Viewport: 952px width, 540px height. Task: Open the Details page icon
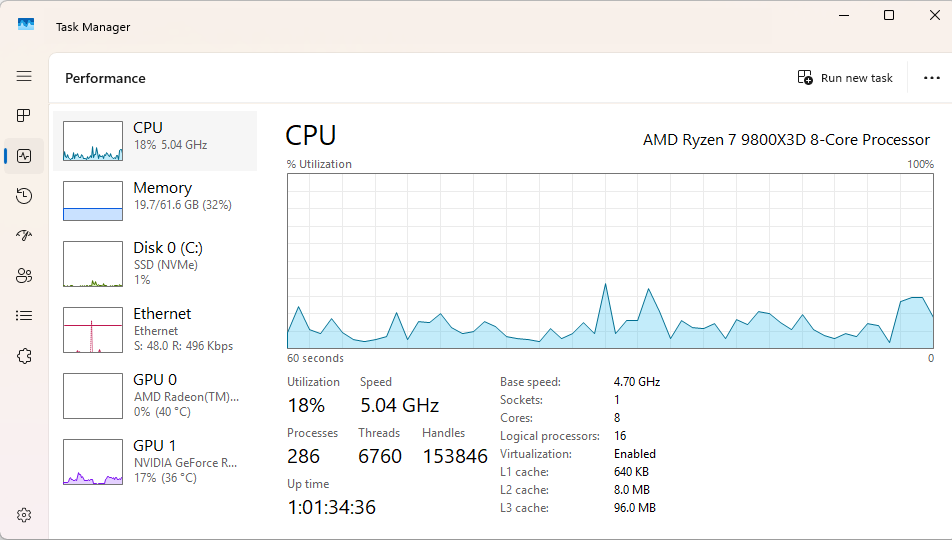click(x=24, y=316)
